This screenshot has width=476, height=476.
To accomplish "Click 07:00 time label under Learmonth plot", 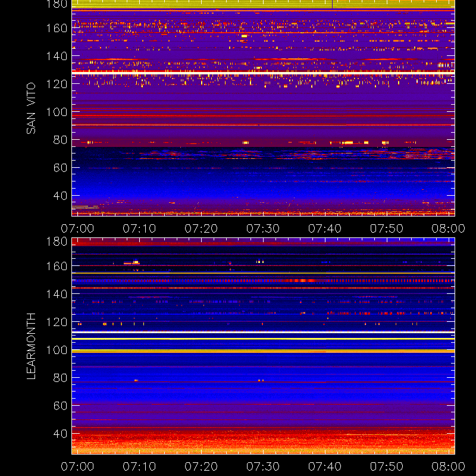I will (77, 466).
